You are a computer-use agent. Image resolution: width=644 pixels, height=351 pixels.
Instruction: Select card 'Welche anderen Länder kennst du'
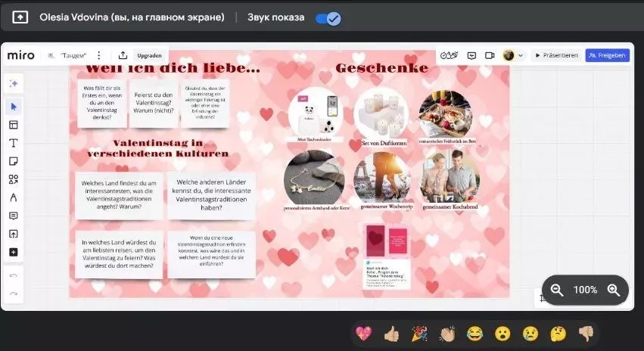pos(211,195)
